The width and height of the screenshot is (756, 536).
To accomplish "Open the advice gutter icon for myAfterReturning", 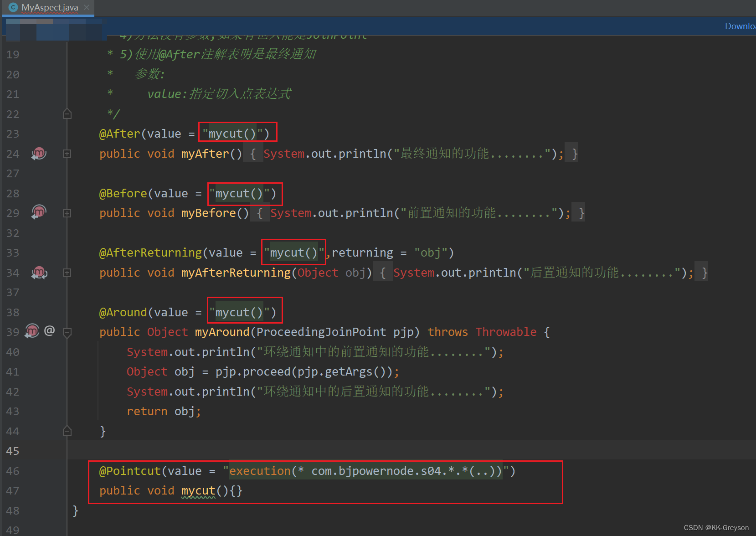I will point(39,273).
